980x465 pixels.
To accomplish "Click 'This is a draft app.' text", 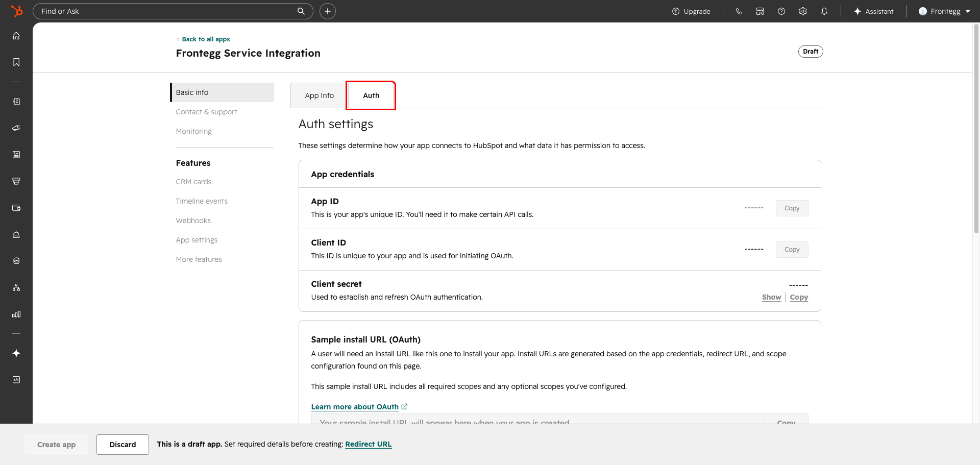I will (x=189, y=444).
